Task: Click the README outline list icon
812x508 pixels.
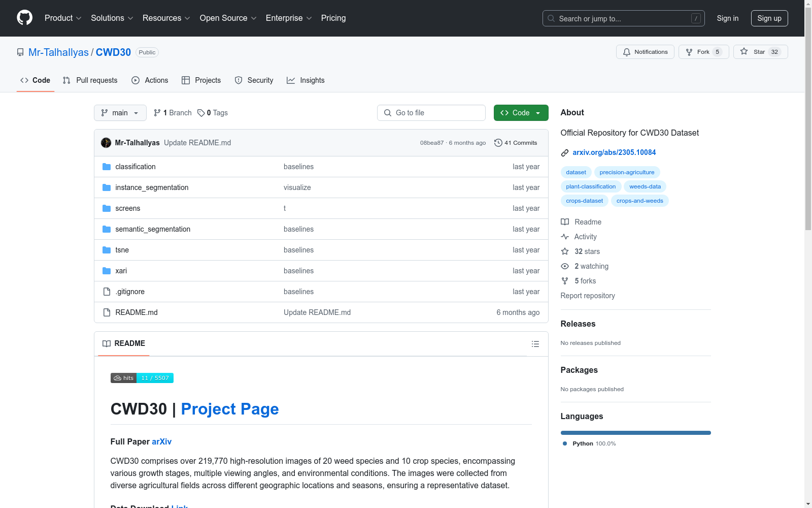Action: click(x=535, y=344)
